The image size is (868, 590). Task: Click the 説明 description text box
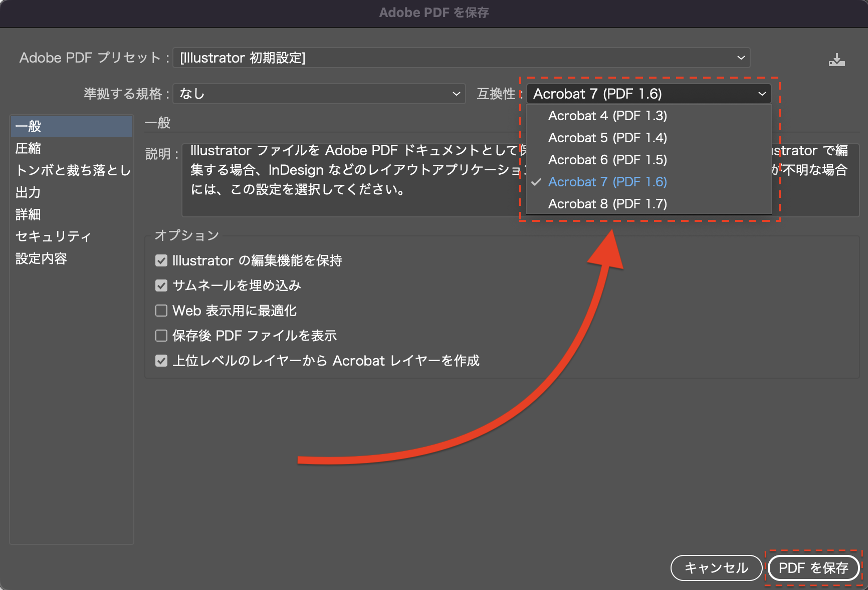(520, 179)
